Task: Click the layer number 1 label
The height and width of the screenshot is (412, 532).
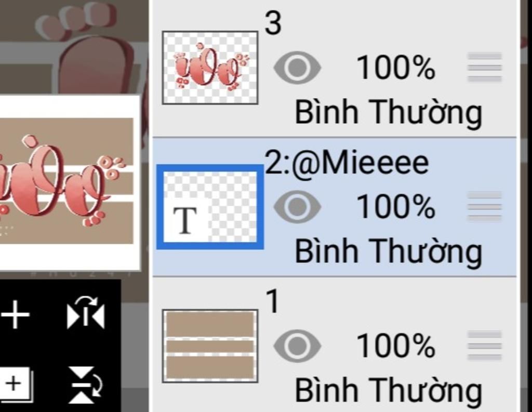Action: (x=272, y=302)
